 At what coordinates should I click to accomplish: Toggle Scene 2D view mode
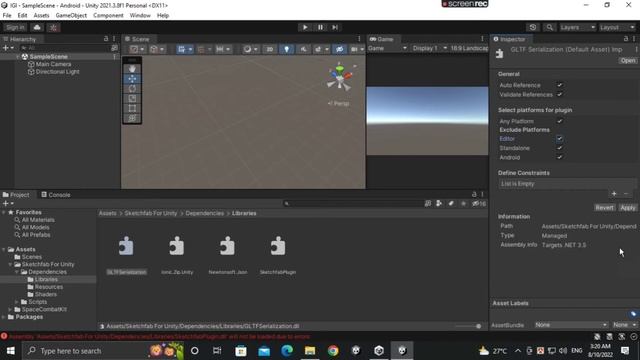pos(269,49)
